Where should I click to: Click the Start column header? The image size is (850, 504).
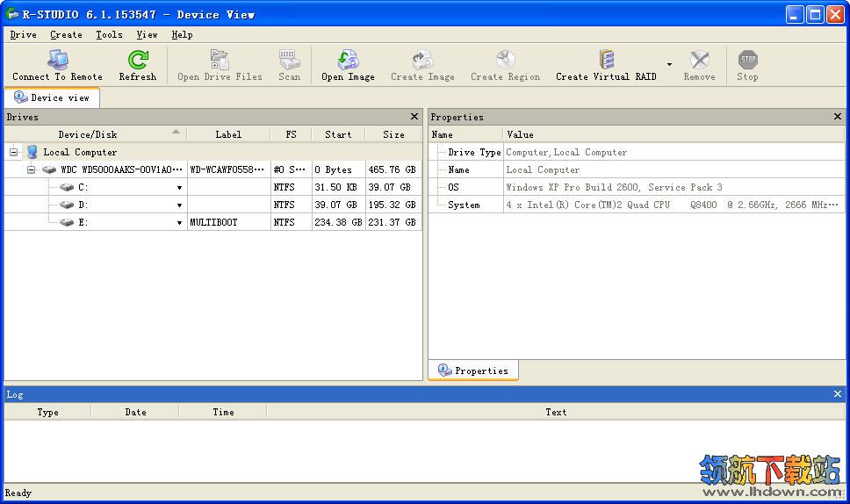coord(338,134)
